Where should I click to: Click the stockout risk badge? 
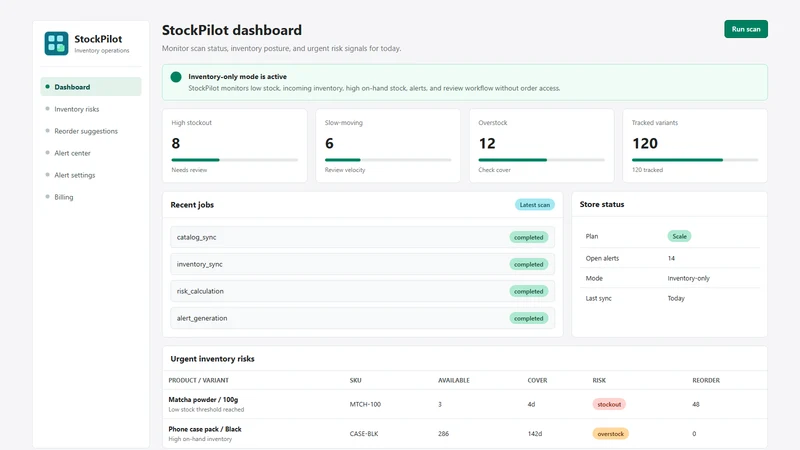(609, 404)
